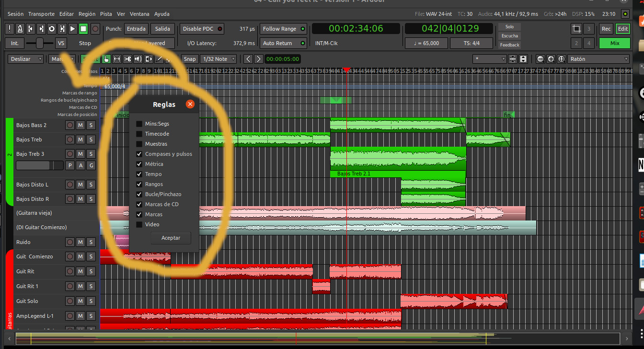Enable the Video ruler checkbox
This screenshot has height=349, width=644.
139,225
